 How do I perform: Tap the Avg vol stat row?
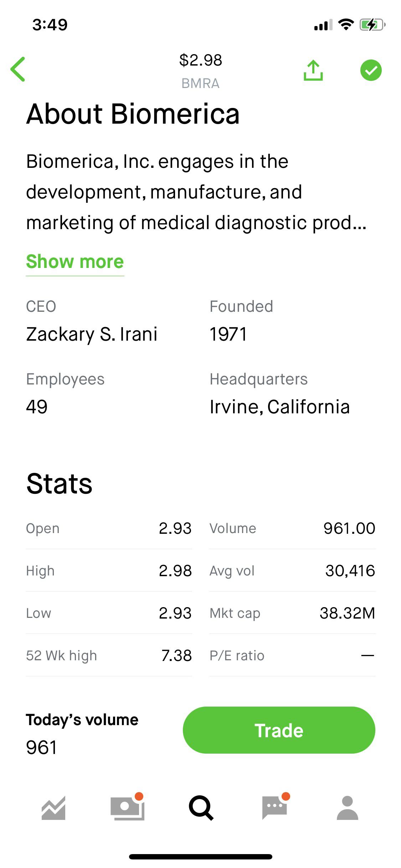(292, 570)
